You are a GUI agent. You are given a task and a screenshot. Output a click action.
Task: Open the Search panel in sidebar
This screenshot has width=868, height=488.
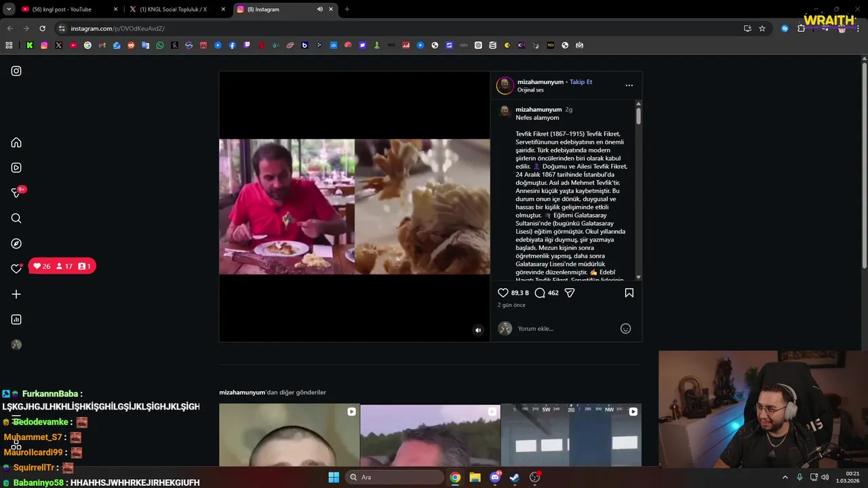pyautogui.click(x=16, y=218)
